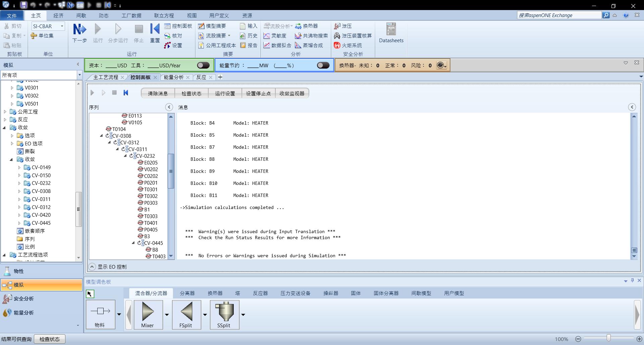Switch to the 主工艺流程 document tab

106,77
